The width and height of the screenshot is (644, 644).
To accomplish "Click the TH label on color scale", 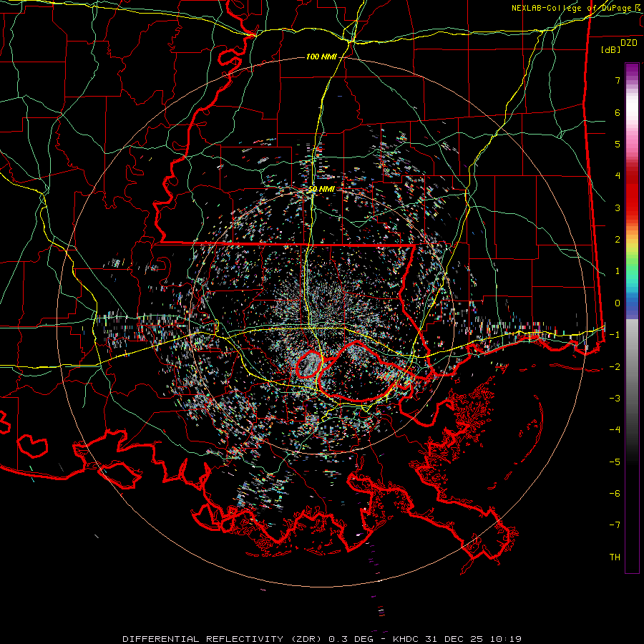I will tap(615, 557).
